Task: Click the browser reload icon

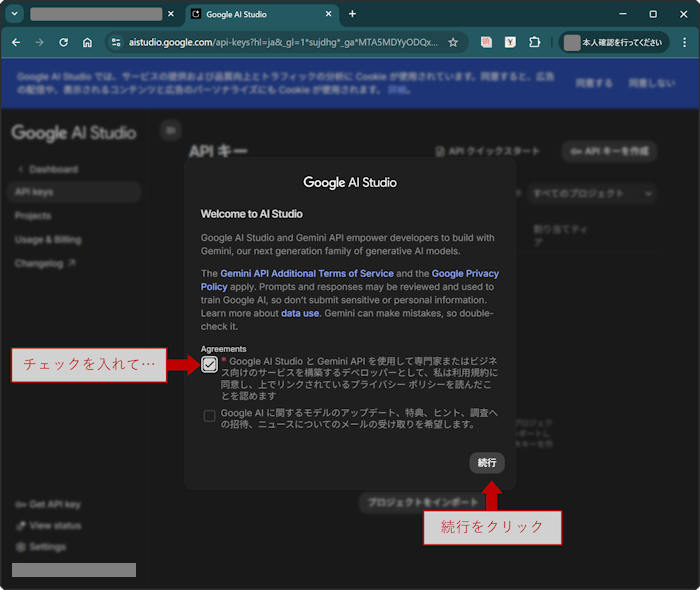Action: pyautogui.click(x=64, y=43)
